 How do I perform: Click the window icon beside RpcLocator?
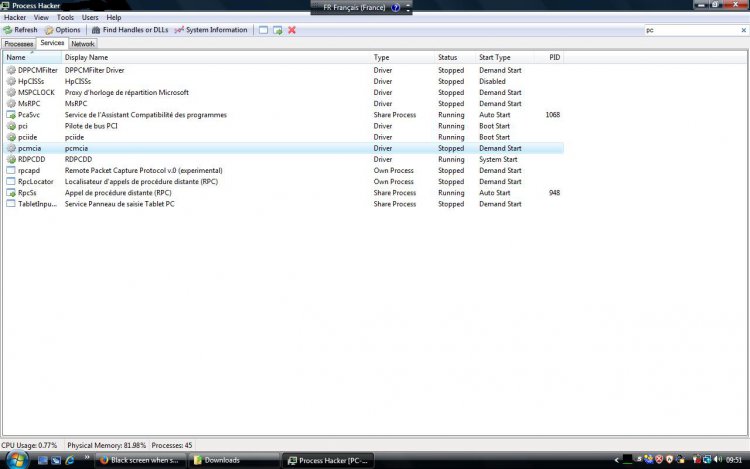tap(11, 182)
